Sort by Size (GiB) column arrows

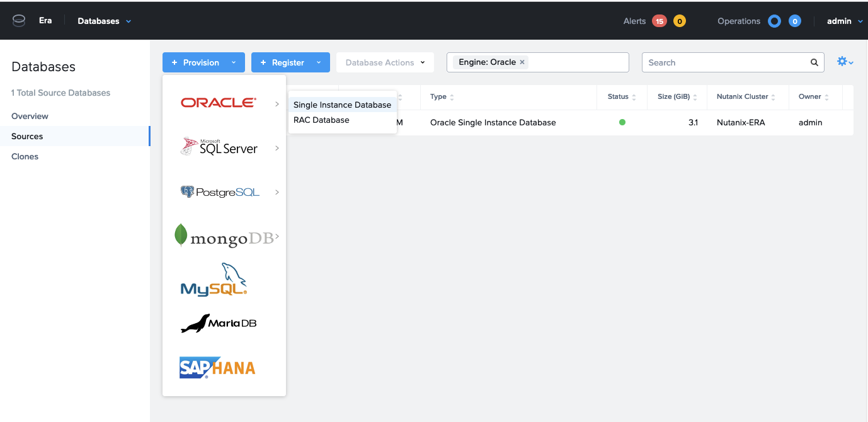pyautogui.click(x=695, y=97)
